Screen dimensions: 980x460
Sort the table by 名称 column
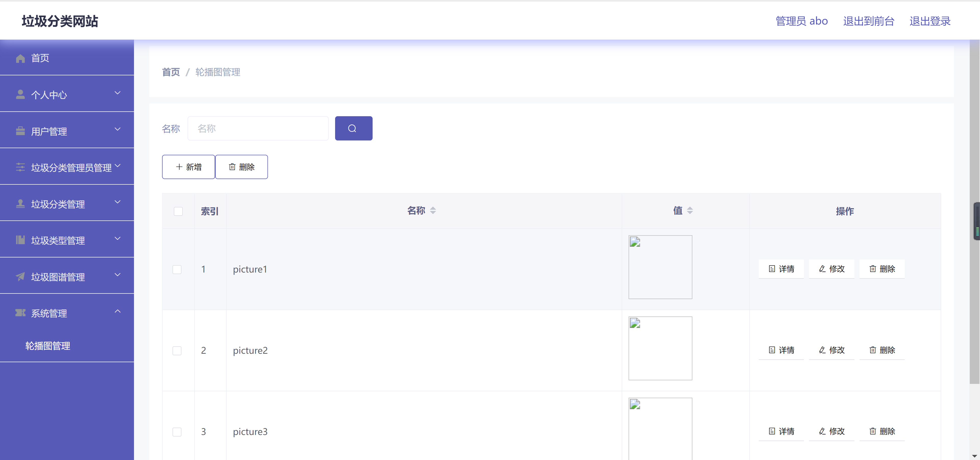[x=433, y=210]
